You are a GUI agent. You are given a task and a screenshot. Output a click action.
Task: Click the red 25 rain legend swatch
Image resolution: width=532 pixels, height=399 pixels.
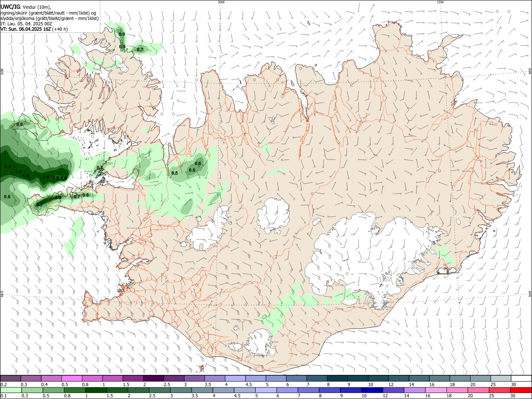click(x=499, y=390)
